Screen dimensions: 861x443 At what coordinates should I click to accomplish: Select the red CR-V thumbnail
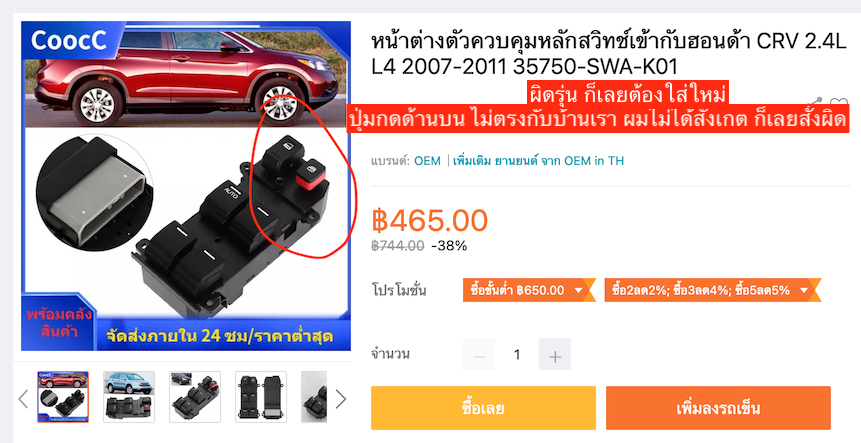click(x=63, y=397)
